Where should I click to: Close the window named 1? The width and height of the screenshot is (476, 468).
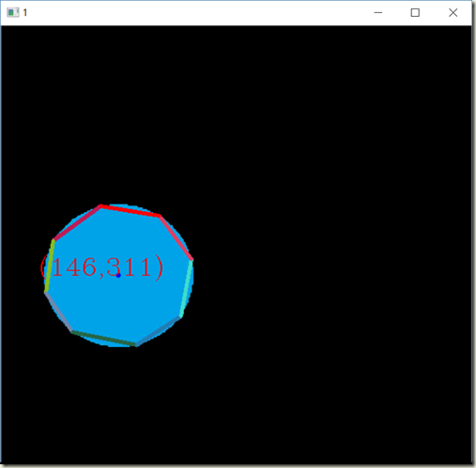point(453,13)
